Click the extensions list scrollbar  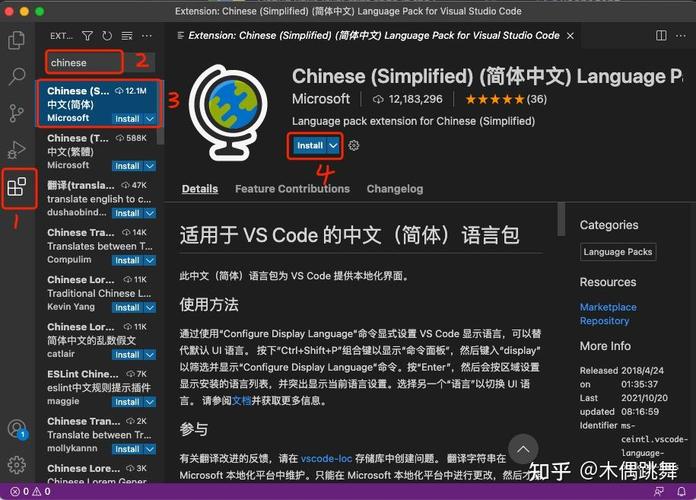(x=161, y=112)
